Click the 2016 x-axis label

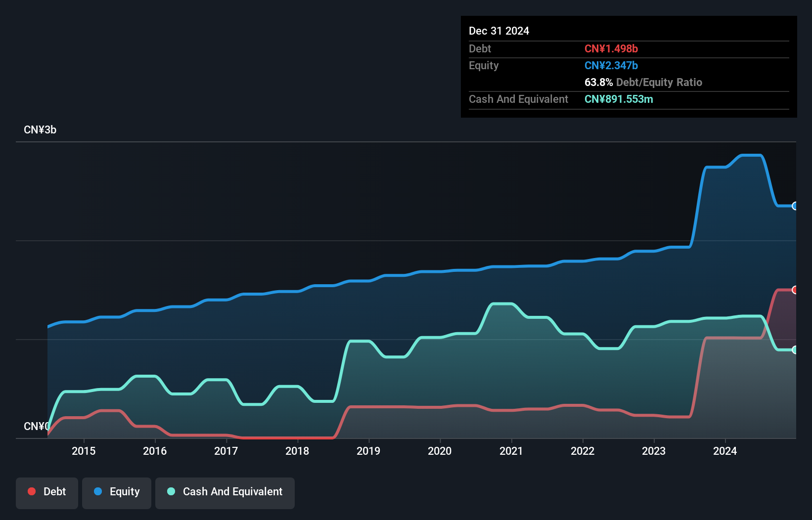(x=155, y=451)
